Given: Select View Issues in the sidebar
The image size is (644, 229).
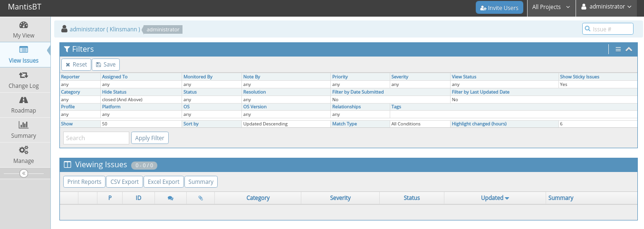Looking at the screenshot, I should tap(24, 55).
